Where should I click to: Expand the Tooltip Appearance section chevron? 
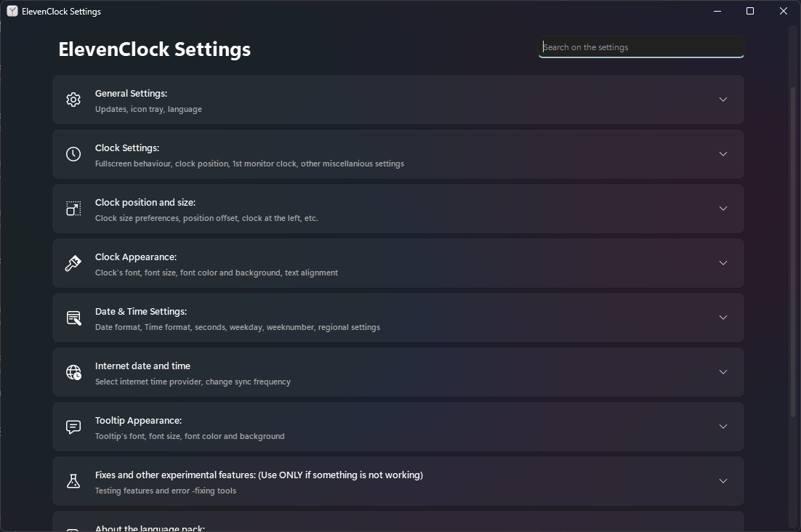722,427
